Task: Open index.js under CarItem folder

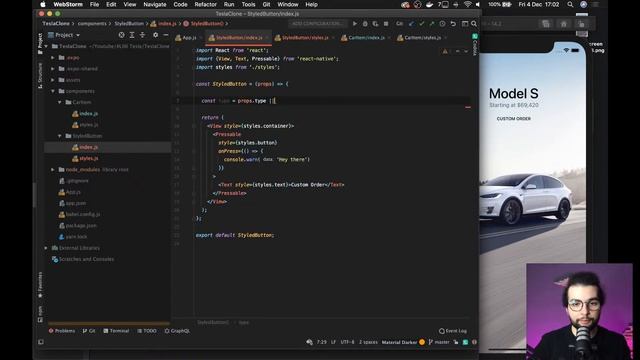Action: 89,113
